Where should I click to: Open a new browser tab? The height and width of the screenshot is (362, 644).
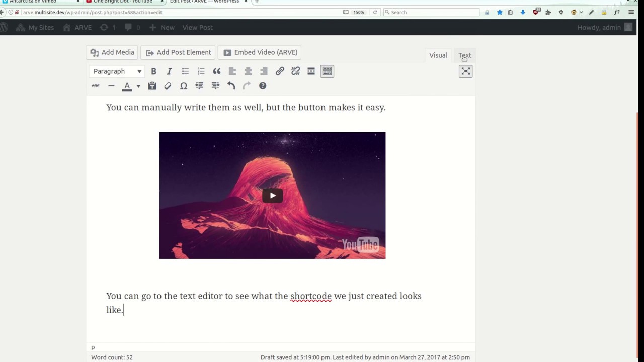click(257, 2)
